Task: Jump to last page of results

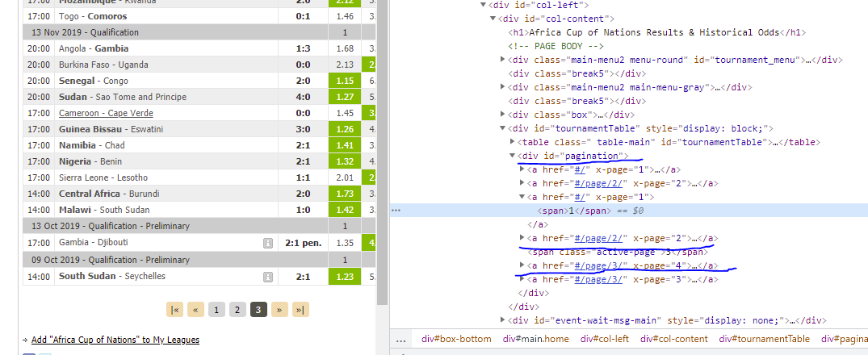Action: tap(300, 310)
